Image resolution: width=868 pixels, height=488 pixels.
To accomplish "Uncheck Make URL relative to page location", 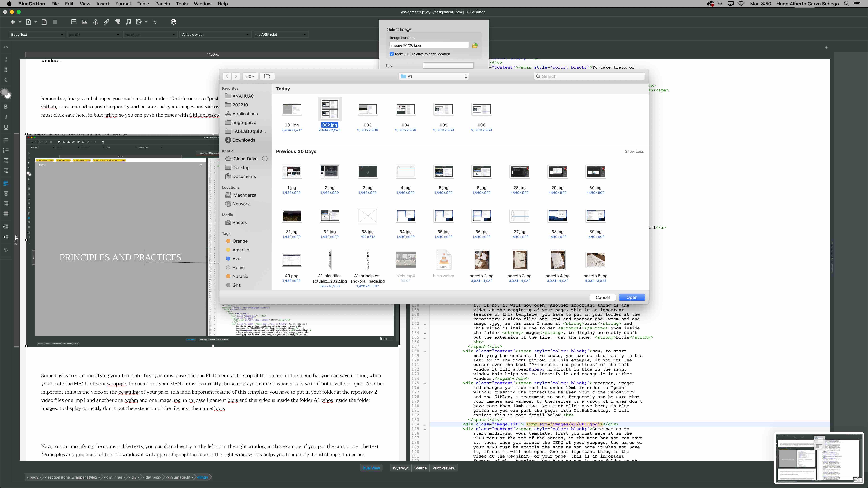I will (x=392, y=54).
